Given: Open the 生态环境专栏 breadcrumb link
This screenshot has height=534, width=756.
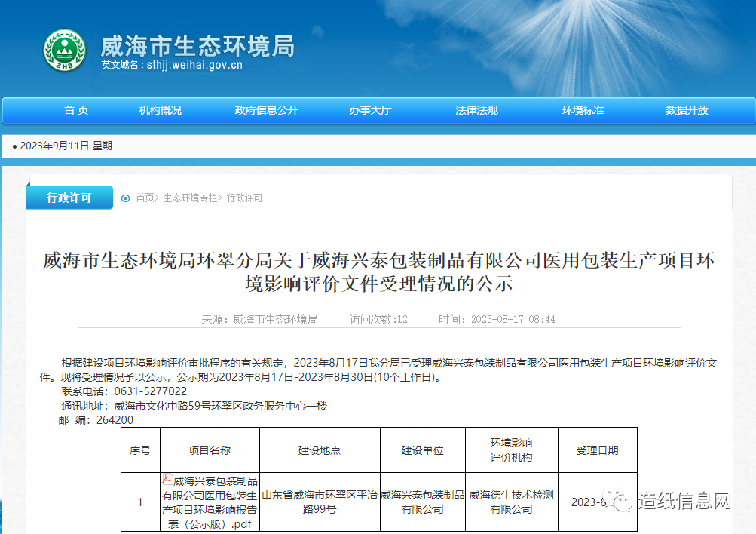Looking at the screenshot, I should click(190, 198).
